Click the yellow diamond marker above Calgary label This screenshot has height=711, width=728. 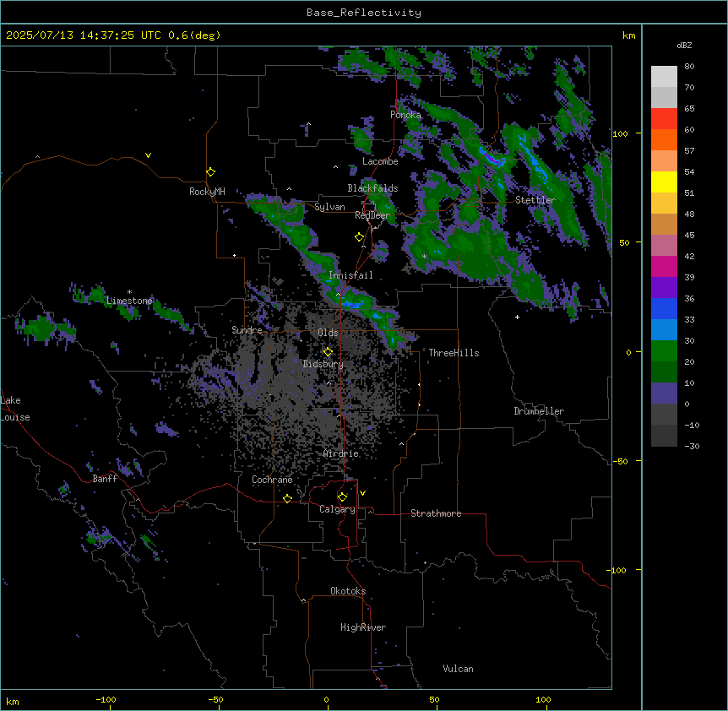[342, 497]
